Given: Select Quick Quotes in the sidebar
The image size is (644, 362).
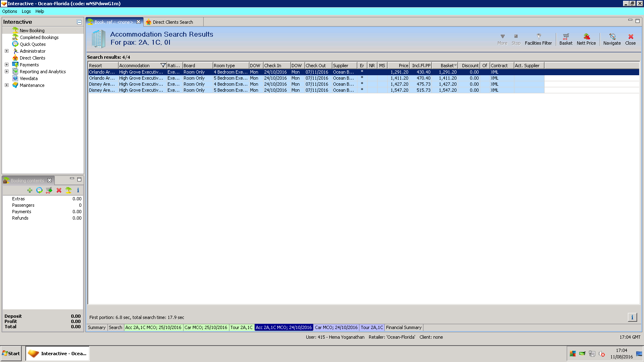Looking at the screenshot, I should [x=33, y=44].
